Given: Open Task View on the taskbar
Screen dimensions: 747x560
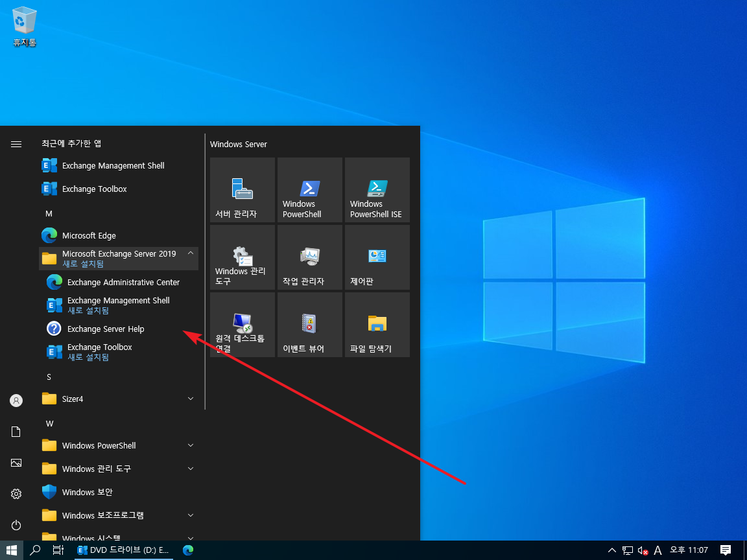Looking at the screenshot, I should coord(58,550).
